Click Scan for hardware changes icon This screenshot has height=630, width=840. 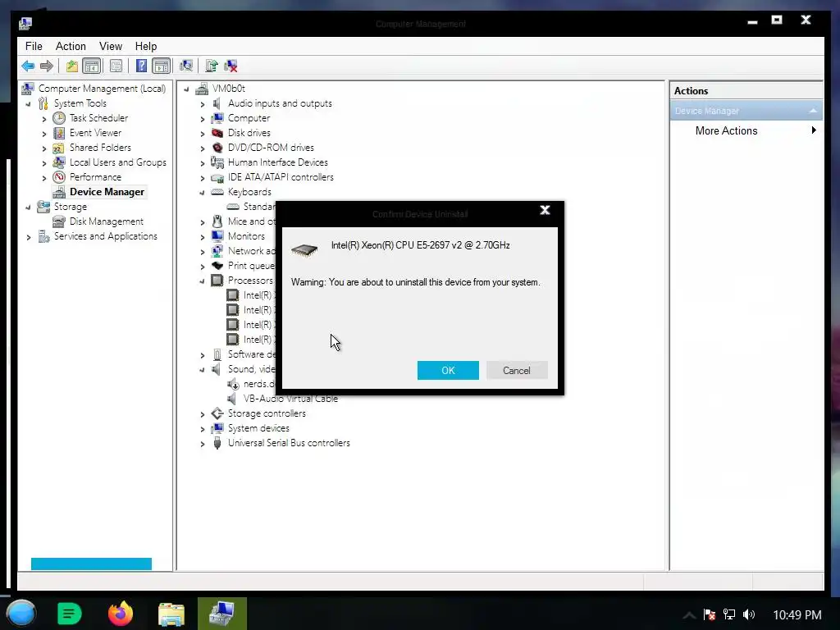coord(186,66)
